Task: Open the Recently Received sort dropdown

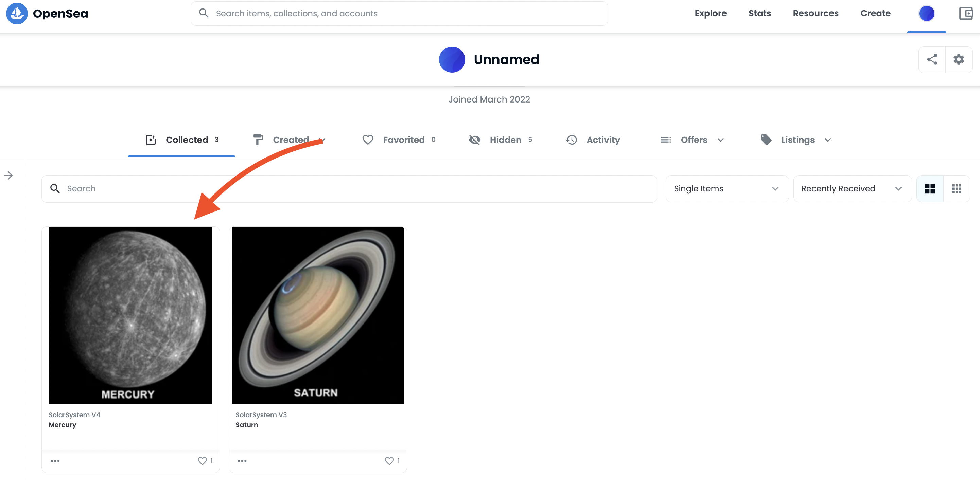Action: tap(852, 188)
